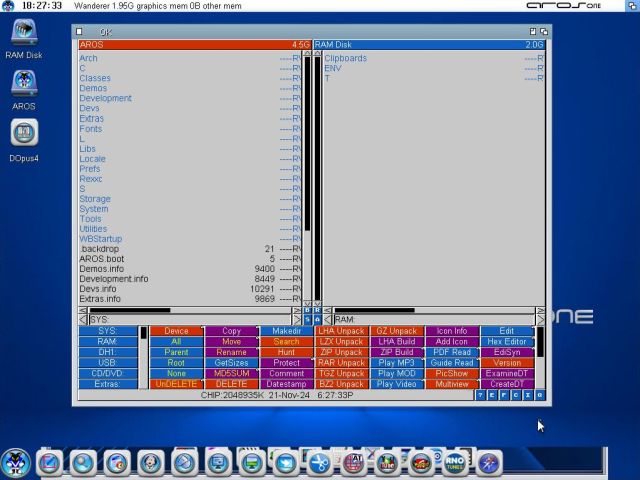The image size is (640, 480).
Task: Click the drive list scrollbar beside SYS:
Action: [143, 358]
